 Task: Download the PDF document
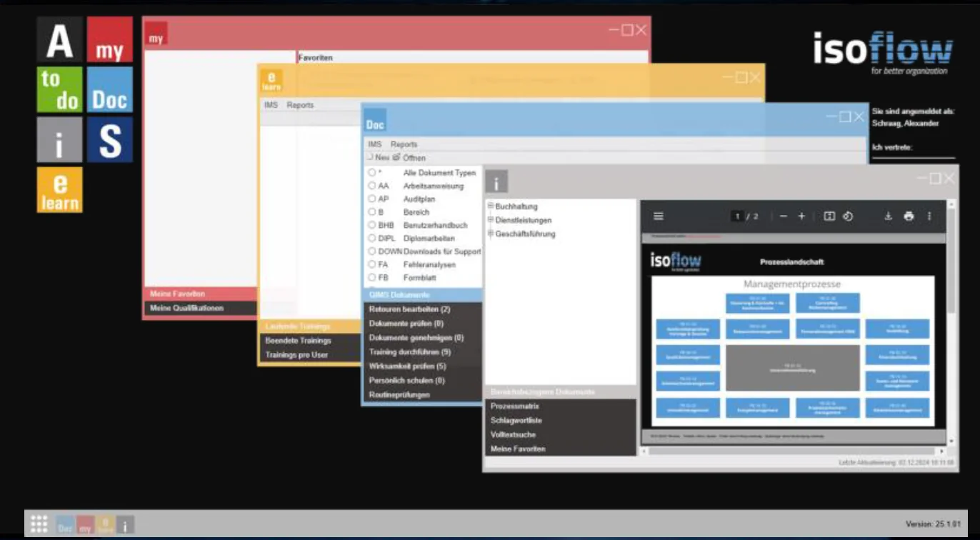888,216
